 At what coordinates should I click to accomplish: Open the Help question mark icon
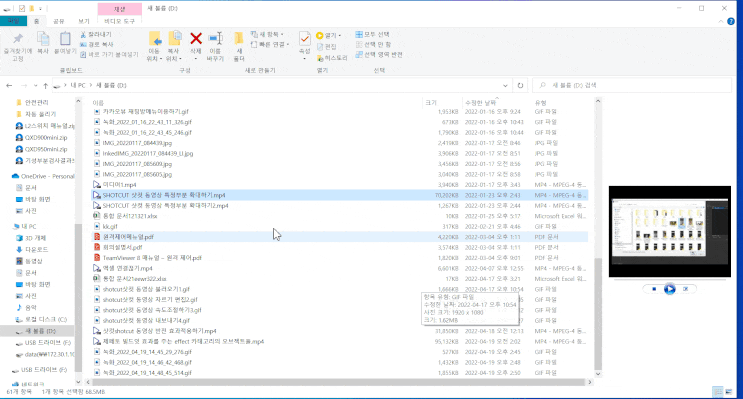(x=731, y=21)
